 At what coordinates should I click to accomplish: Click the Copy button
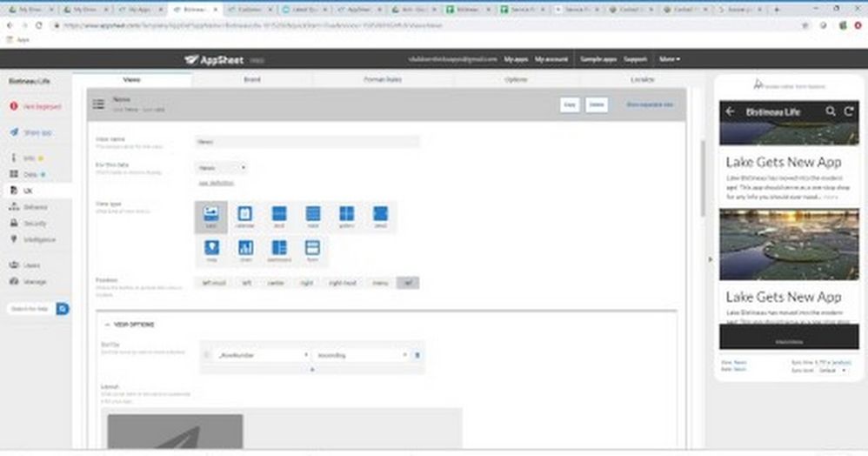[x=570, y=104]
